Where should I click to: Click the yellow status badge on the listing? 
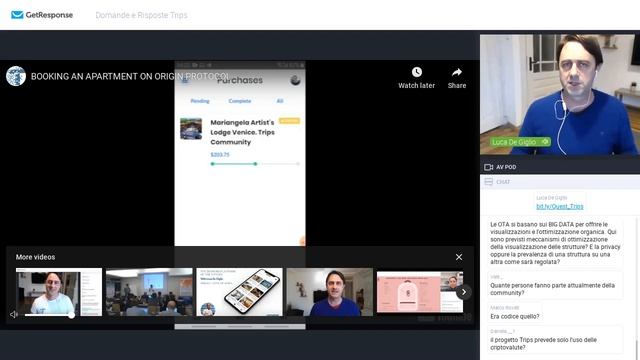pyautogui.click(x=289, y=121)
